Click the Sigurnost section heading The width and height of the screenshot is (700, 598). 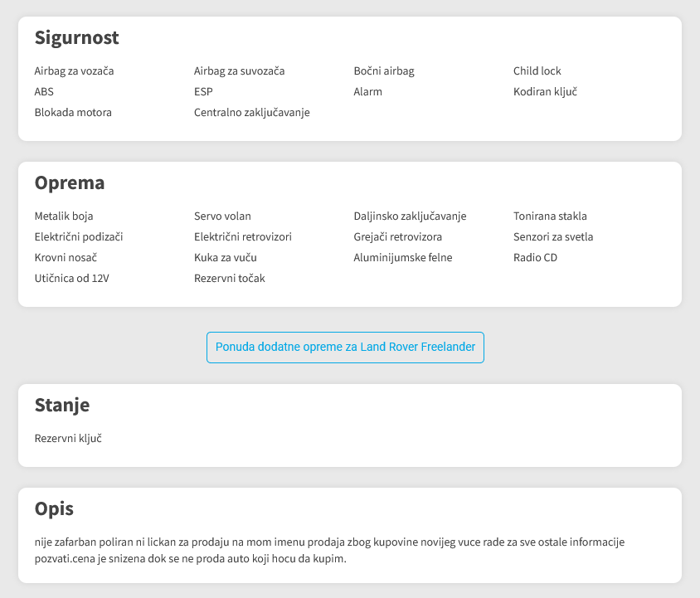point(77,38)
